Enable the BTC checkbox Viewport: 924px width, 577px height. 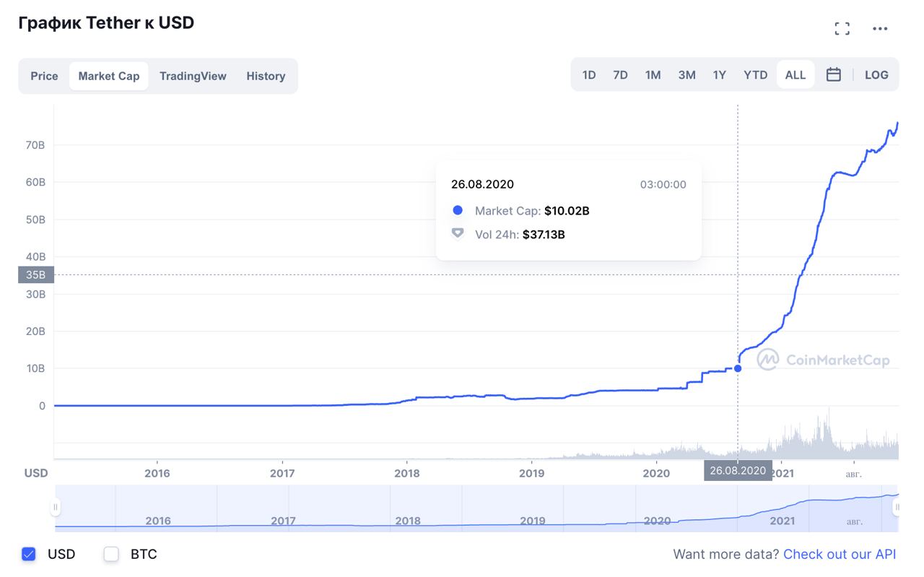tap(111, 554)
